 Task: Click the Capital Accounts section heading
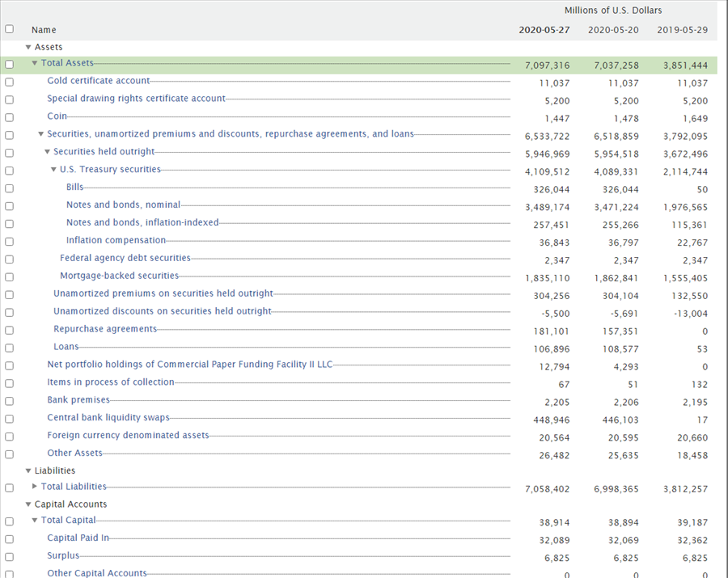pos(70,504)
